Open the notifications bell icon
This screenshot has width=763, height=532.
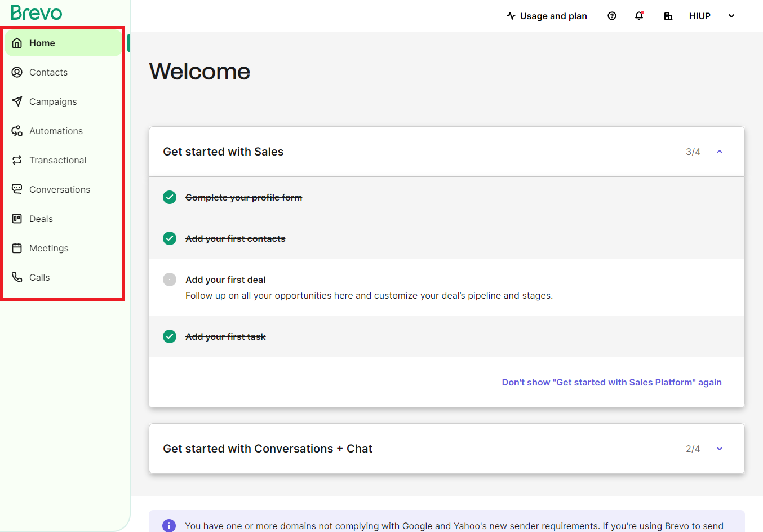pos(639,16)
